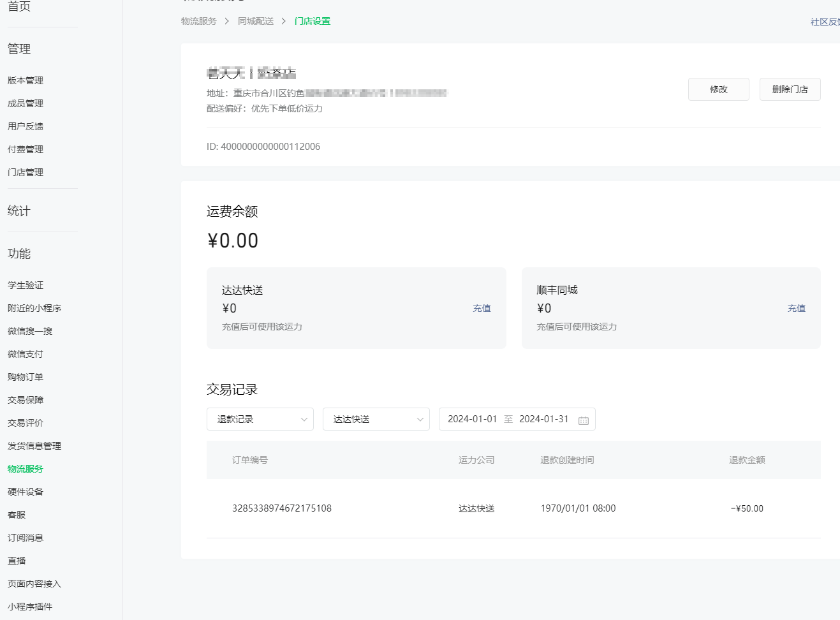The height and width of the screenshot is (620, 840).
Task: Click refund time 1970/01/01 08:00 cell
Action: coord(578,508)
